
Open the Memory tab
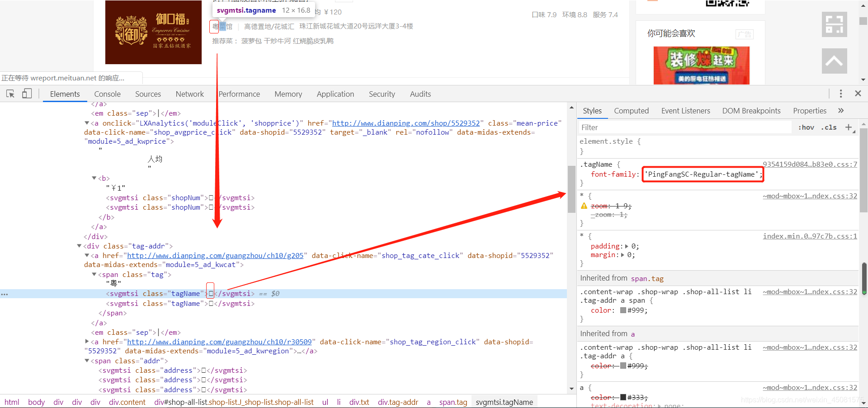click(288, 94)
